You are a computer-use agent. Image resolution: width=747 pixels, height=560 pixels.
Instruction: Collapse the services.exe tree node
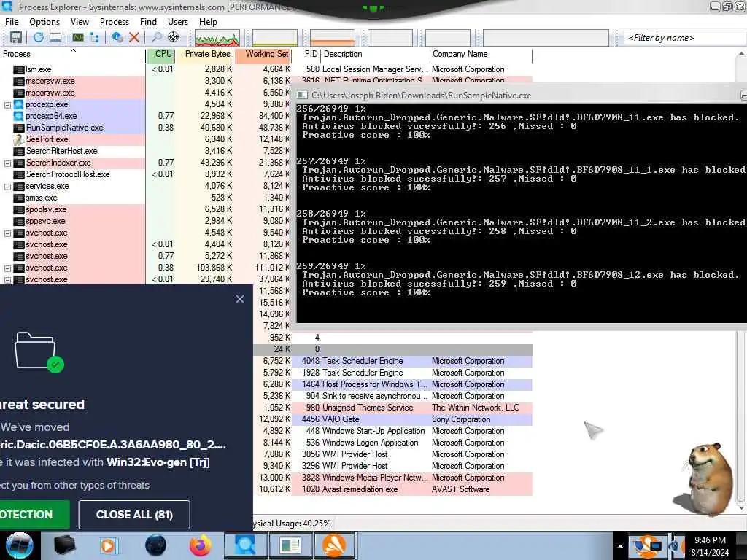coord(7,186)
